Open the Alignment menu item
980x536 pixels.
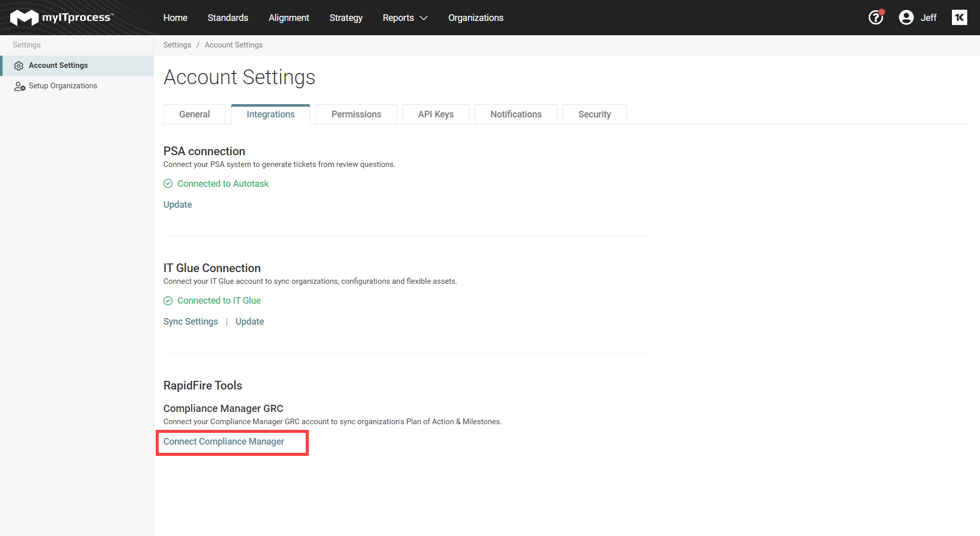pyautogui.click(x=288, y=17)
